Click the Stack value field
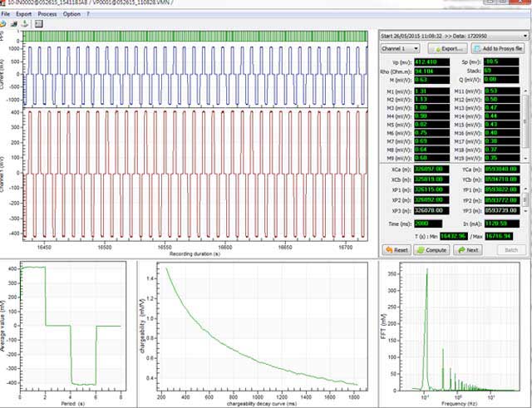The height and width of the screenshot is (408, 532). [x=501, y=71]
